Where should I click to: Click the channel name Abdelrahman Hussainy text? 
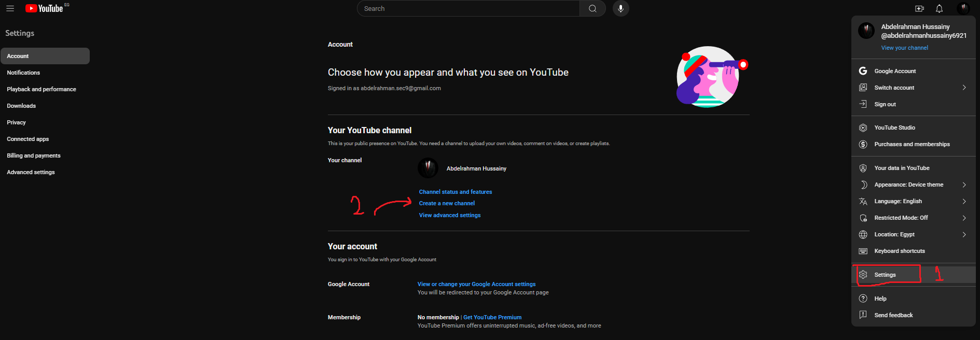[x=476, y=168]
